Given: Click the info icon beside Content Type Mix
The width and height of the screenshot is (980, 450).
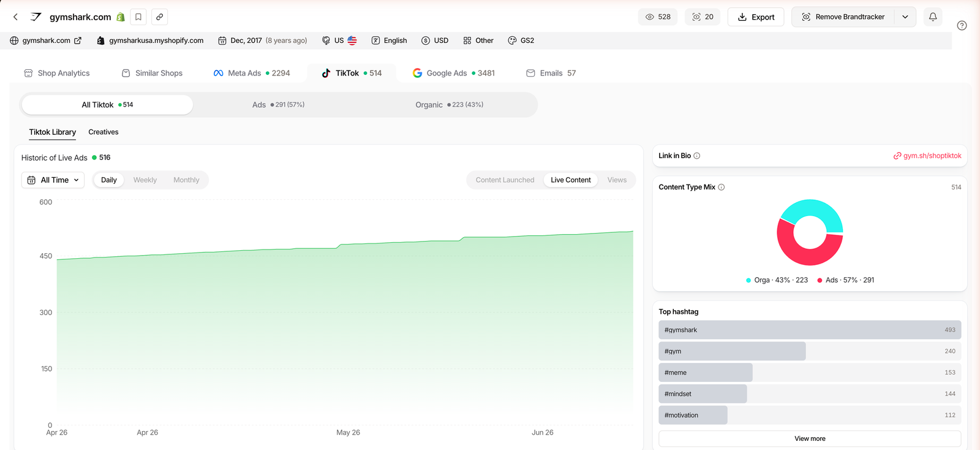Looking at the screenshot, I should point(722,187).
